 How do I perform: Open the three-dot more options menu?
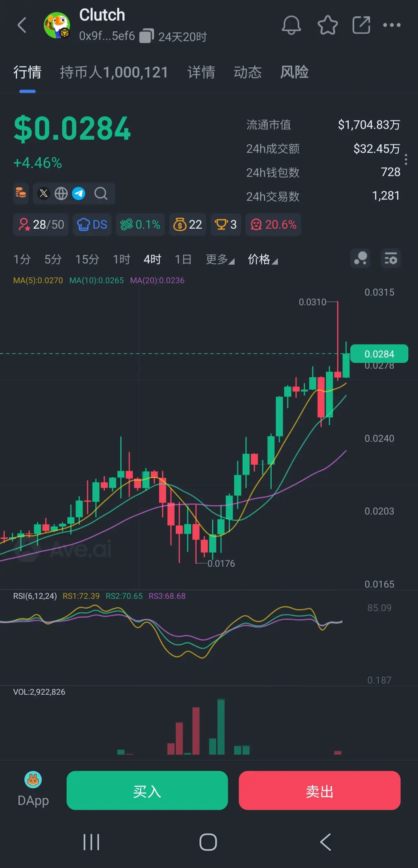(392, 25)
